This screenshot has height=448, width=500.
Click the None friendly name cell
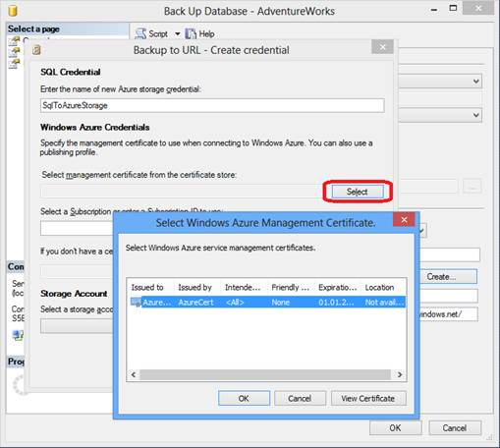click(281, 302)
